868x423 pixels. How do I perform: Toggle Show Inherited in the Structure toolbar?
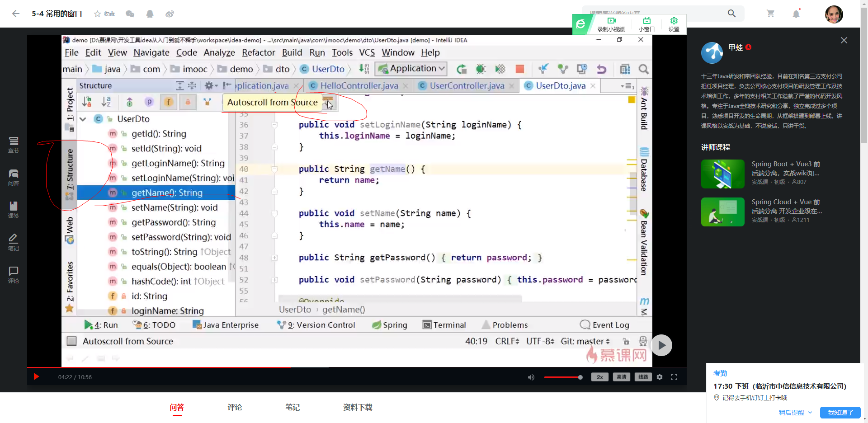[129, 102]
